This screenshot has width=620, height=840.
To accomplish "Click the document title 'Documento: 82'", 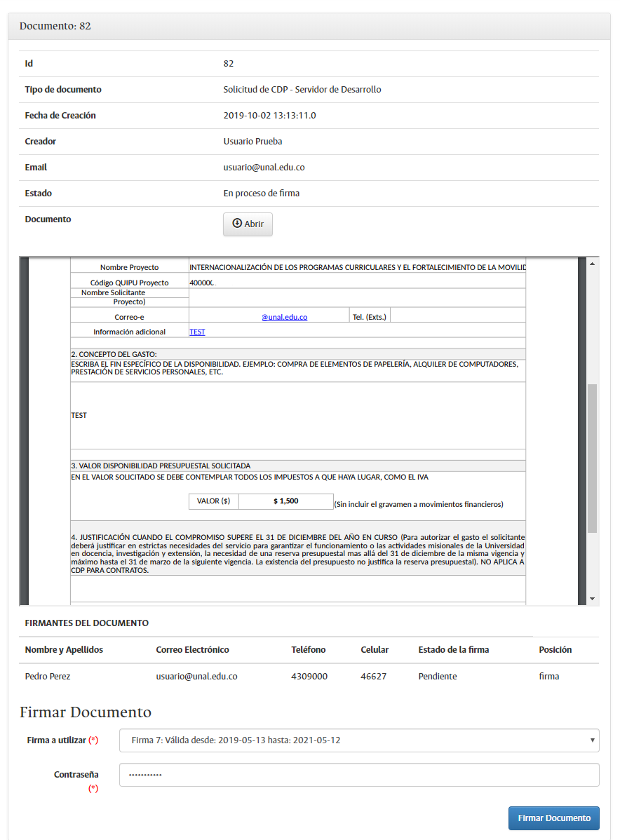I will tap(55, 26).
